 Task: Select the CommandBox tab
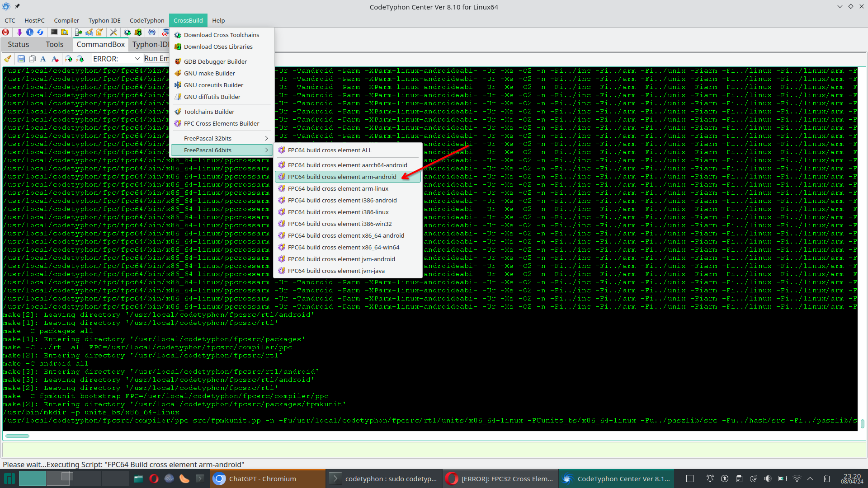(x=101, y=44)
